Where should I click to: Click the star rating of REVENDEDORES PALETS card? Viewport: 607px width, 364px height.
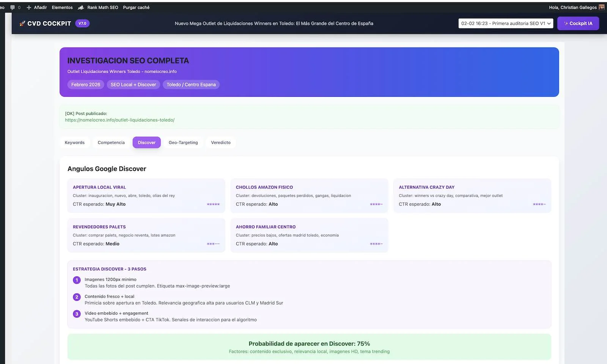click(213, 244)
